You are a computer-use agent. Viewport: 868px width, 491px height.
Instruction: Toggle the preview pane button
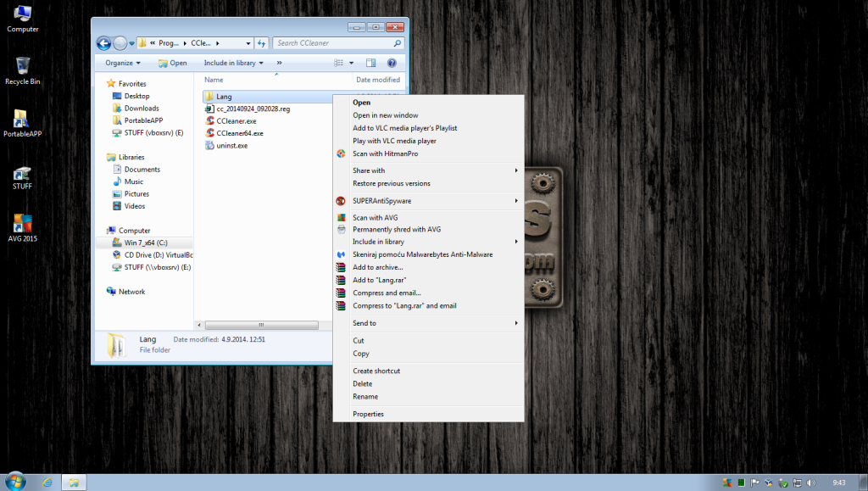tap(370, 63)
